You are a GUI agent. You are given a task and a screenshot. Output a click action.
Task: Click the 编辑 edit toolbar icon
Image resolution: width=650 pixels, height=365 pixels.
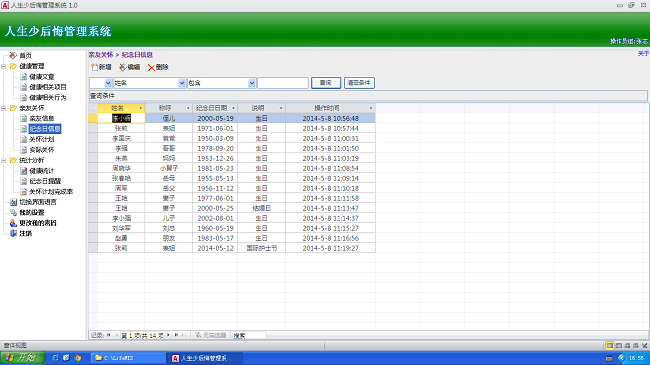point(123,67)
